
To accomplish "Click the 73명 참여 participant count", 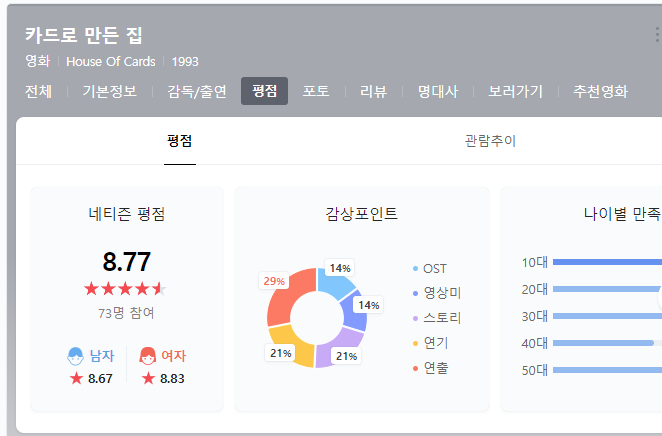I will click(x=126, y=313).
